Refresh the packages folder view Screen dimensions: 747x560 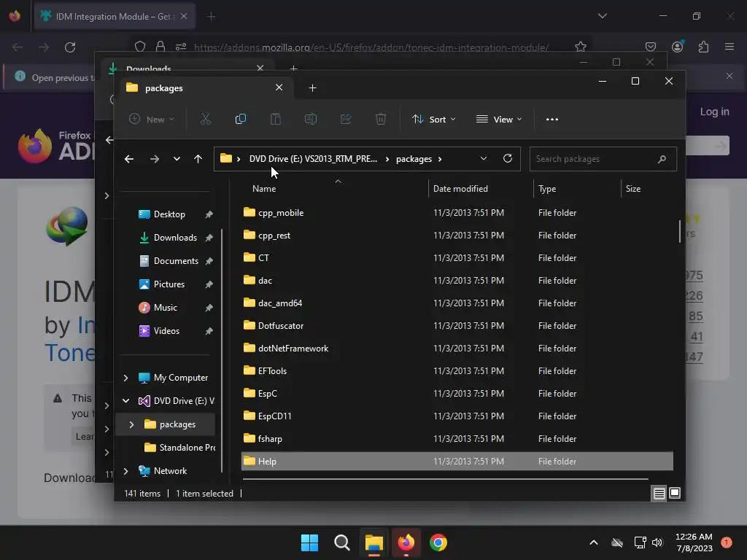[x=508, y=158]
